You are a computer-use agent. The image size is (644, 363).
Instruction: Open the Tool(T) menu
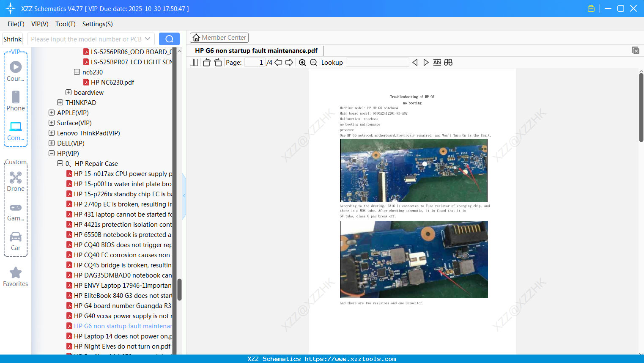[66, 24]
